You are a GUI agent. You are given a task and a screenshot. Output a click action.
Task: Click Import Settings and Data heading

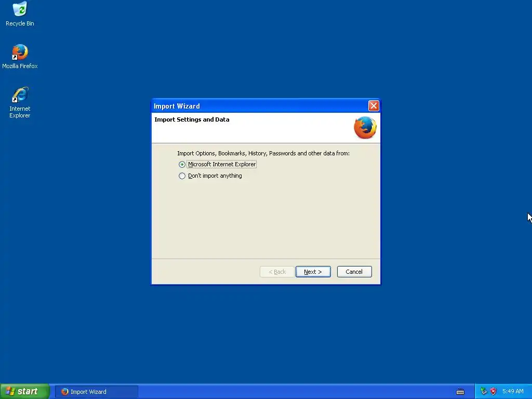point(192,119)
